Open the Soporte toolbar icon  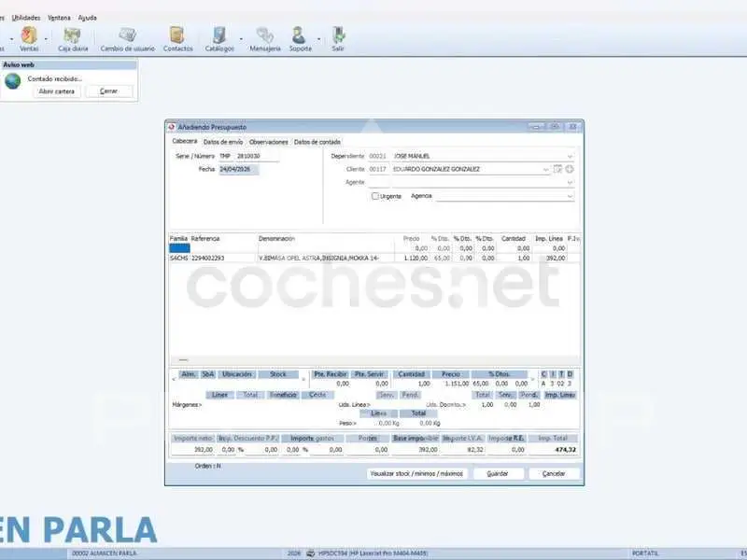[300, 38]
